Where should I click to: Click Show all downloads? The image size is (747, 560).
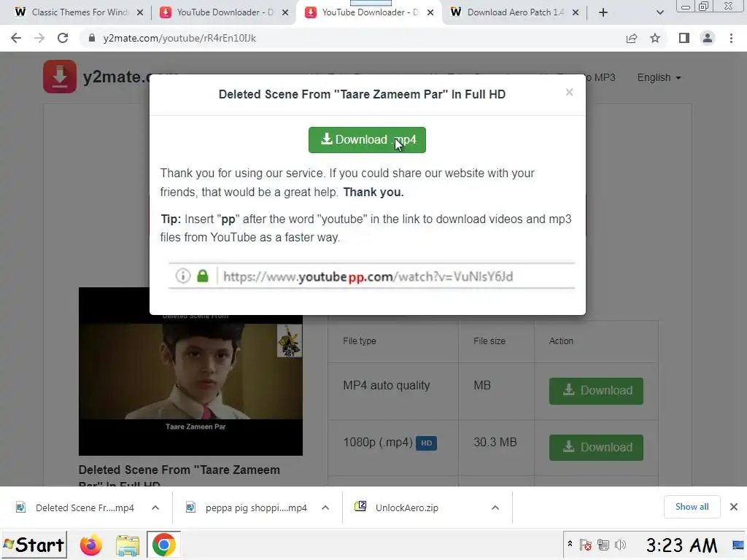point(692,507)
